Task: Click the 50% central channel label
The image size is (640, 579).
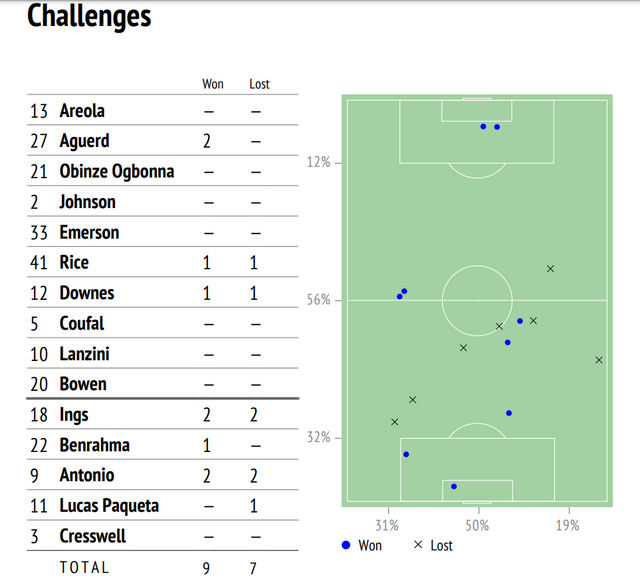Action: [477, 525]
